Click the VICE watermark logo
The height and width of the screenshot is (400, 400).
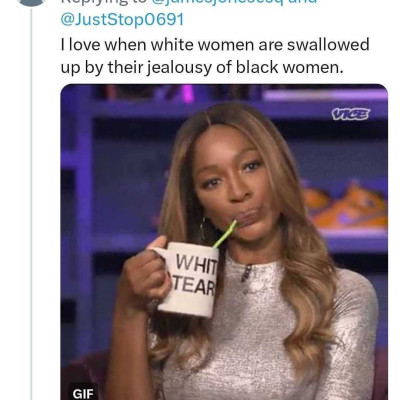[x=351, y=114]
